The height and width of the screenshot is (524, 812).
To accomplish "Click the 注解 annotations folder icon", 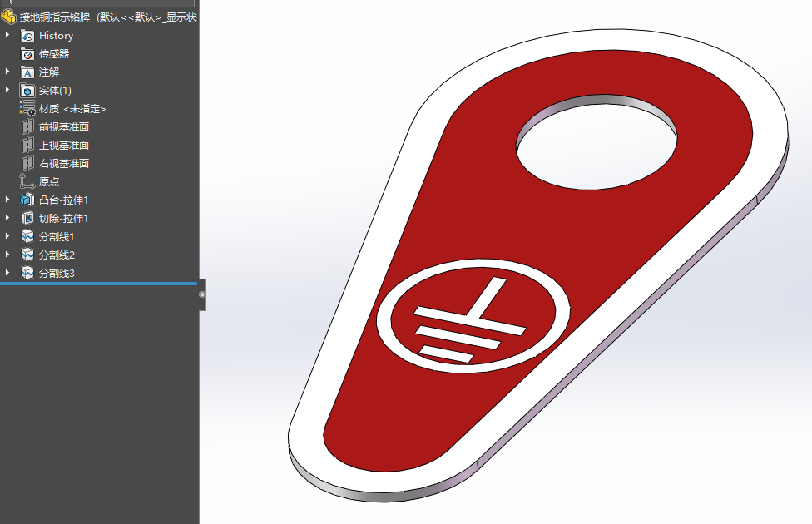I will click(27, 72).
